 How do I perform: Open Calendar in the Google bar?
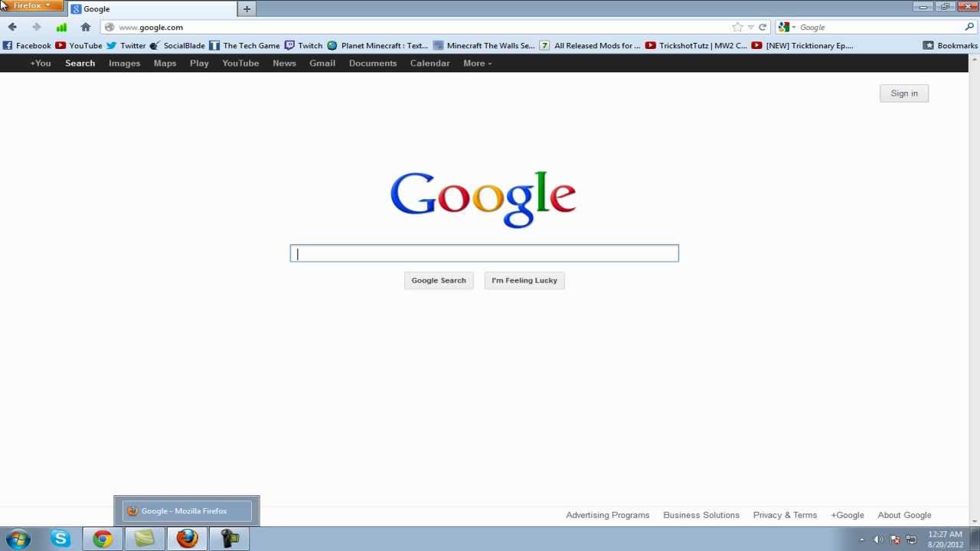click(430, 64)
